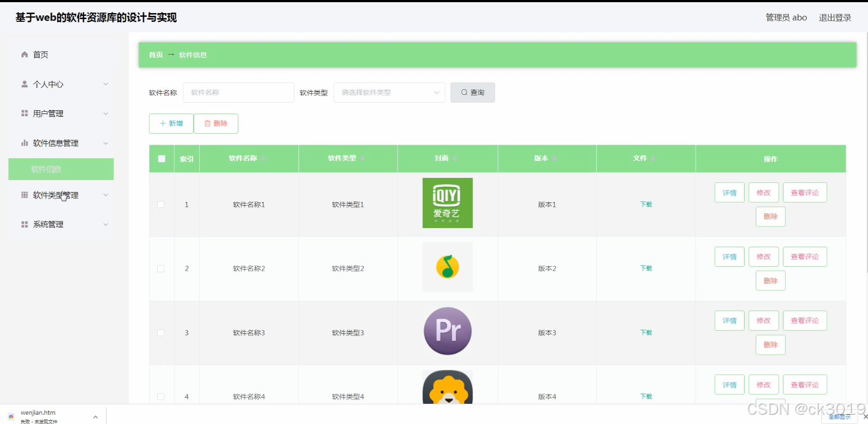This screenshot has height=424, width=868.
Task: Open 系统管理 sidebar menu
Action: tap(61, 224)
